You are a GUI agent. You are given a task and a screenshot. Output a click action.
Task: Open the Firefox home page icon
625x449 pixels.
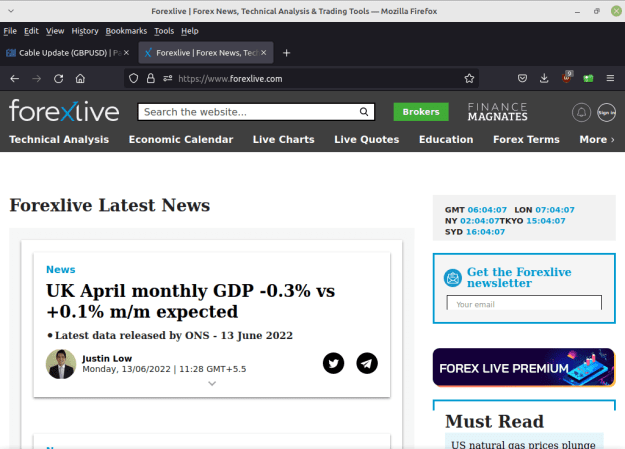[x=80, y=79]
